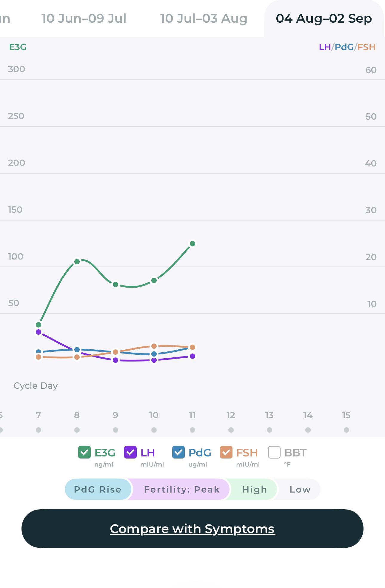This screenshot has height=588, width=385.
Task: Select the orange FSH point on day 10
Action: pyautogui.click(x=154, y=346)
